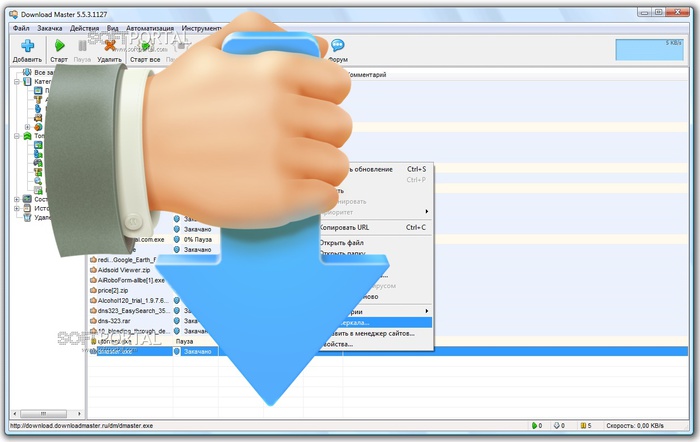Select the gamepad icon under Топ...

point(38,163)
